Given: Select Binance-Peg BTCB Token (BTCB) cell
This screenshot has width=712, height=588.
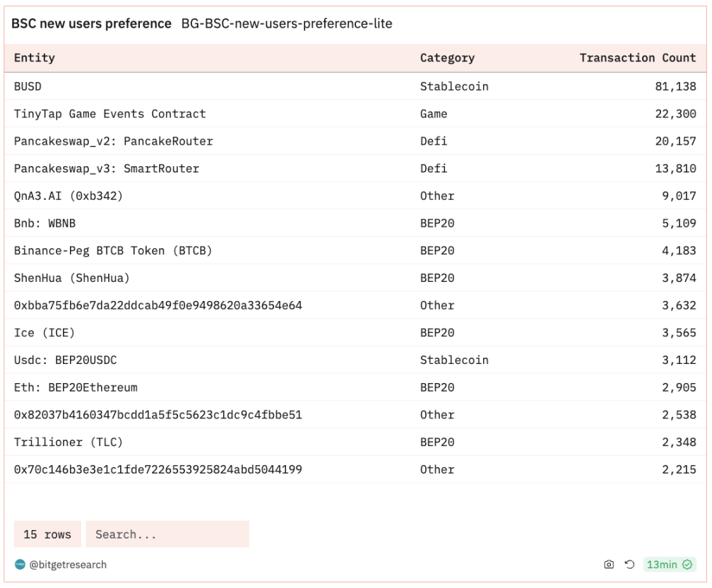Looking at the screenshot, I should pos(113,251).
